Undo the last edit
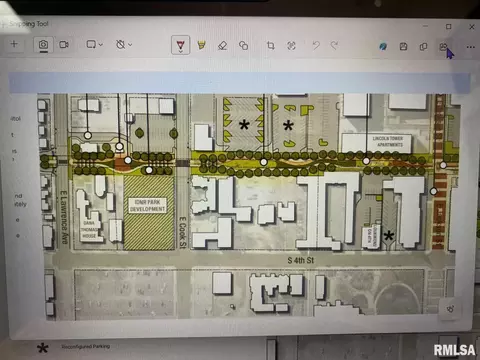480x360 pixels. 316,45
